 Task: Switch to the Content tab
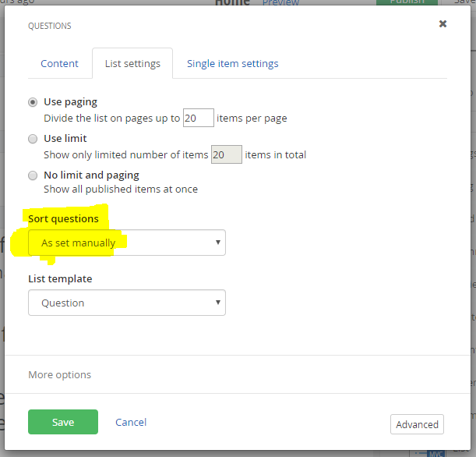pos(59,63)
